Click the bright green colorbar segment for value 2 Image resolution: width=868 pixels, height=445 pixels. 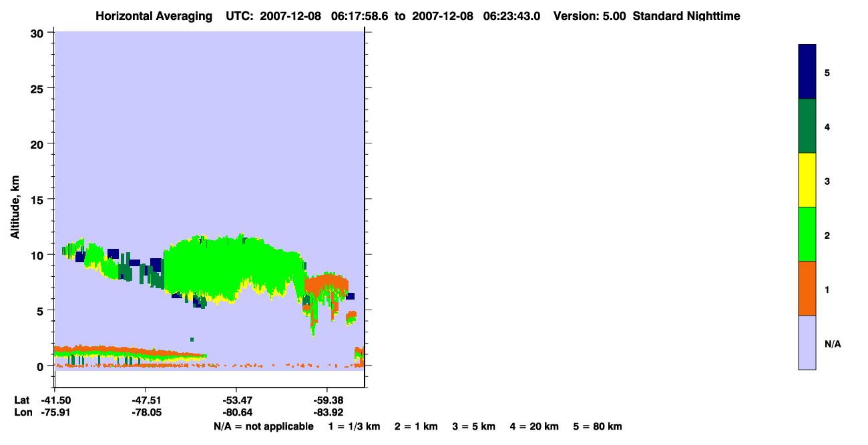(x=807, y=234)
